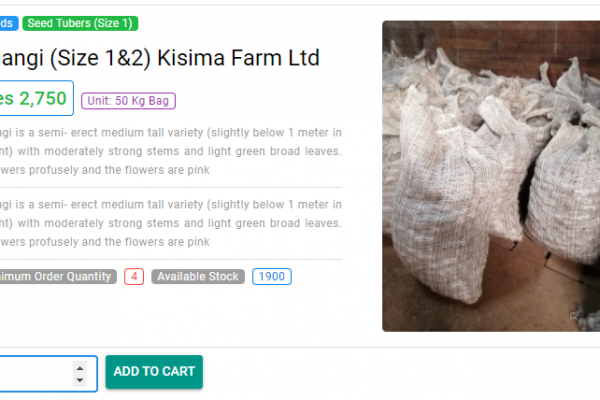The height and width of the screenshot is (400, 600).
Task: Click the Minimum Order Quantity label
Action: click(x=57, y=276)
